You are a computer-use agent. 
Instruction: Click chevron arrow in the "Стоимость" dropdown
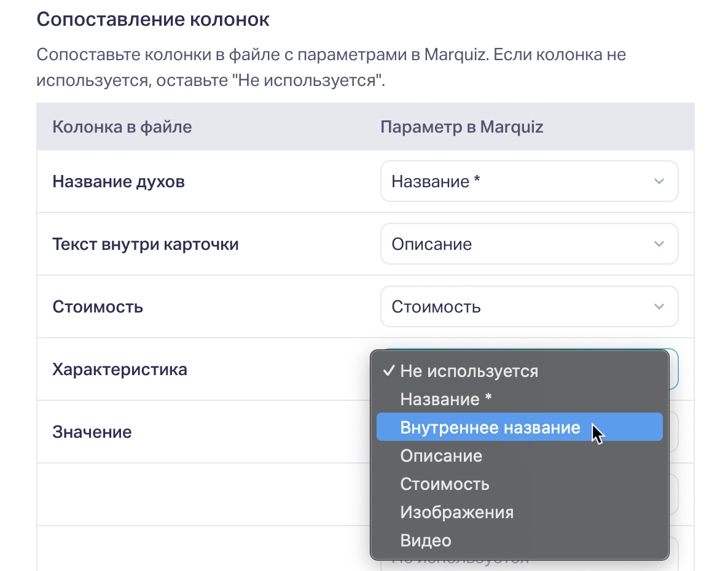pyautogui.click(x=659, y=307)
